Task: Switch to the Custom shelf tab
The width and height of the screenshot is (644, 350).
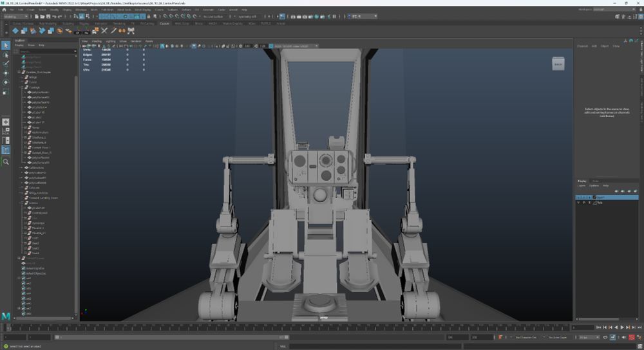Action: (164, 23)
